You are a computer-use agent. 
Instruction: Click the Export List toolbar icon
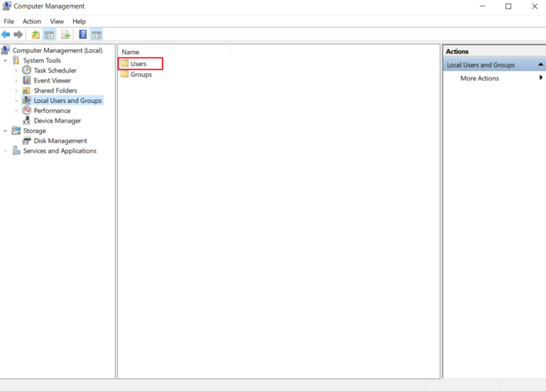click(65, 34)
